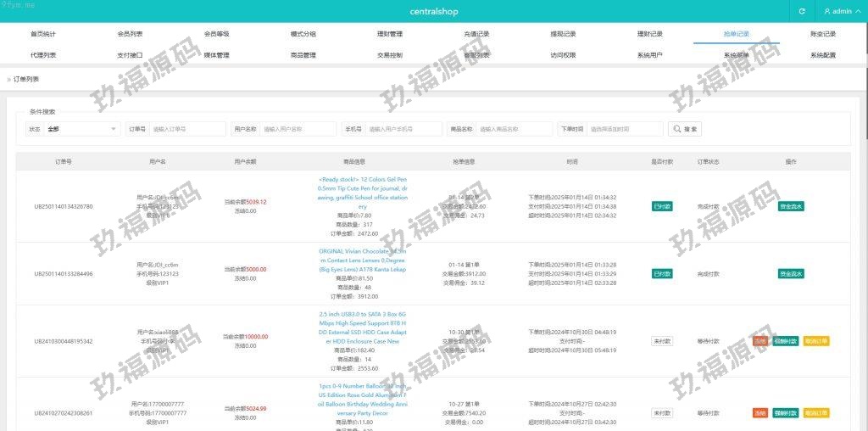Focus the 手机号 search input
This screenshot has width=868, height=431.
pos(403,129)
